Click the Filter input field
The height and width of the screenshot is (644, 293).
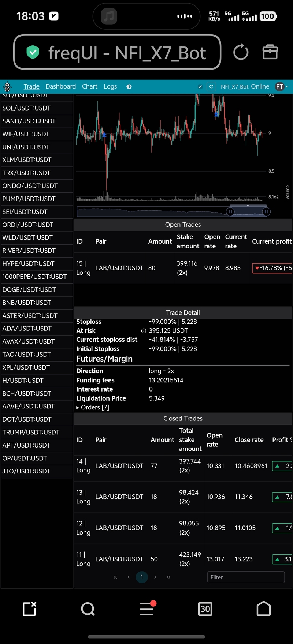pos(246,577)
